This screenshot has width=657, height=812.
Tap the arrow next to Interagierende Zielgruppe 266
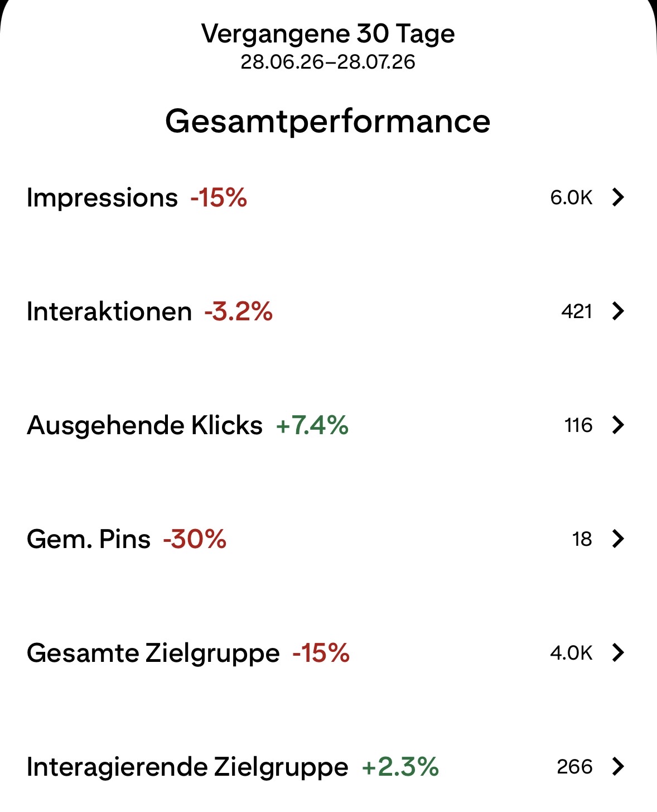tap(618, 767)
